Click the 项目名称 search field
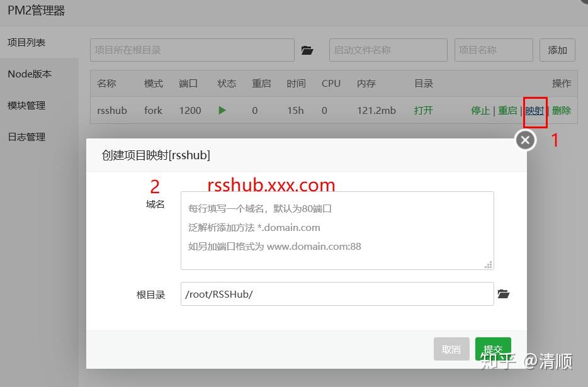 click(494, 50)
